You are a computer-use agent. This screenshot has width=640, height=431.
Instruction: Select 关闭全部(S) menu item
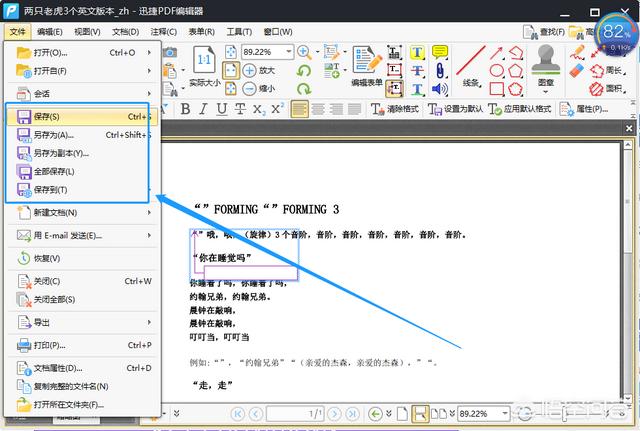pos(82,300)
